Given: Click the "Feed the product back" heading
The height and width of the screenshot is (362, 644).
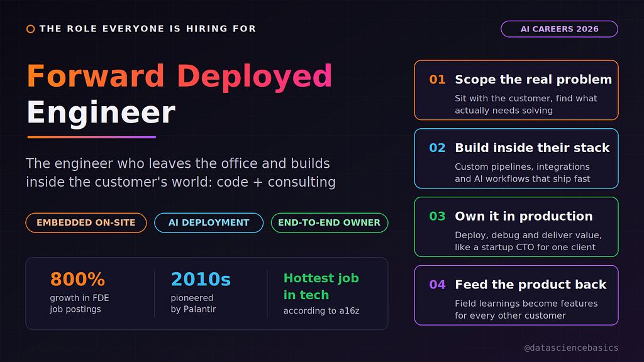Looking at the screenshot, I should pos(531,285).
